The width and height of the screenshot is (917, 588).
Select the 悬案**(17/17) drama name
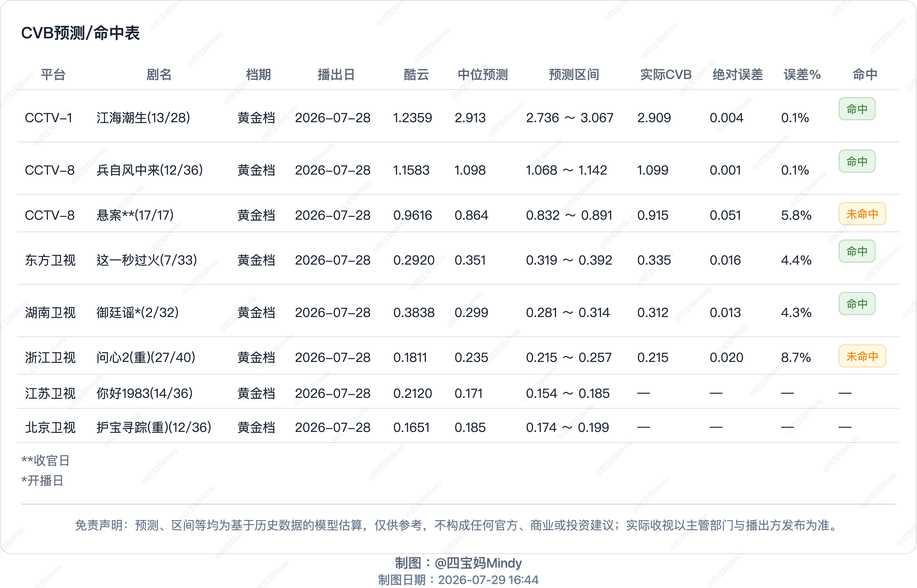coord(135,215)
